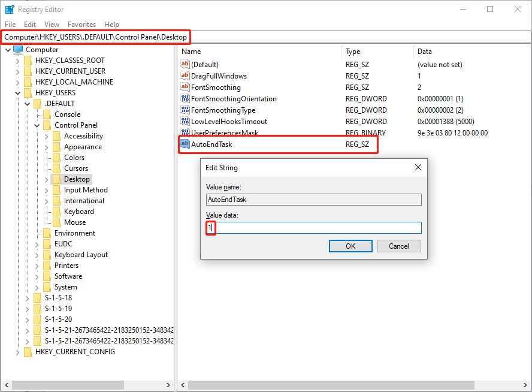This screenshot has width=532, height=392.
Task: Select the HKEY_LOCAL_MACHINE folder icon
Action: [x=28, y=82]
